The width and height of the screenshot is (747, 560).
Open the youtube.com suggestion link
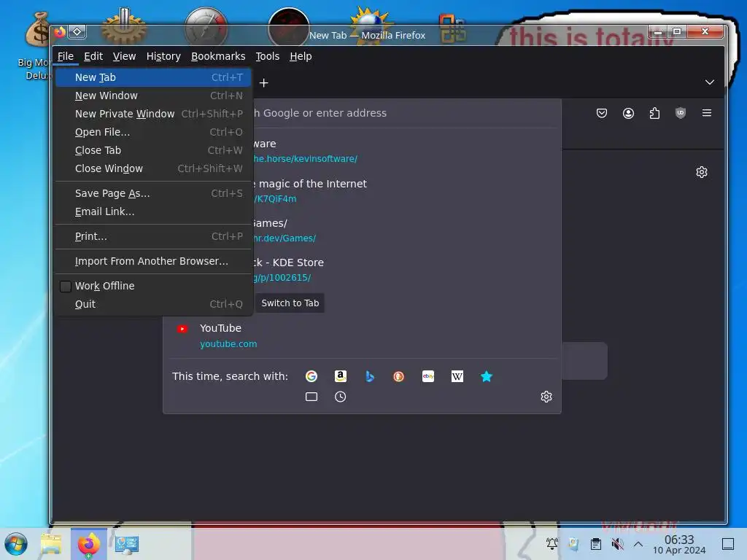pos(228,344)
